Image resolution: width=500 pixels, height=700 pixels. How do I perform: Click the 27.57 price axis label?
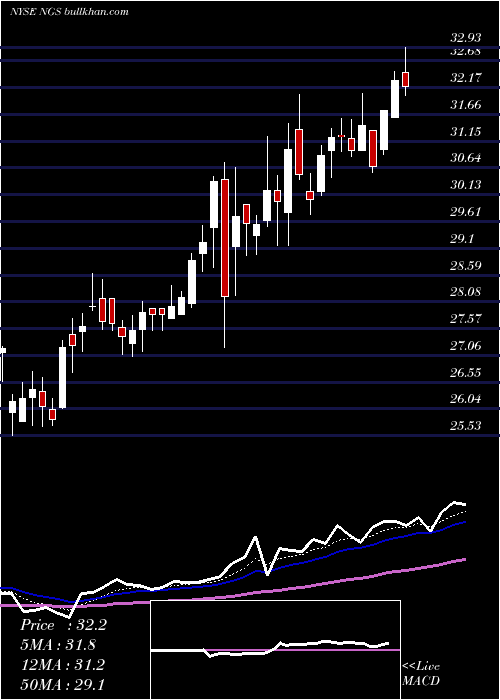466,319
